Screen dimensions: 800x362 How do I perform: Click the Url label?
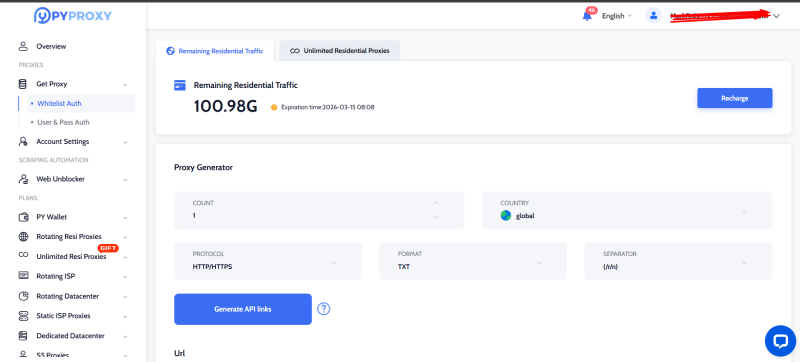pos(180,353)
